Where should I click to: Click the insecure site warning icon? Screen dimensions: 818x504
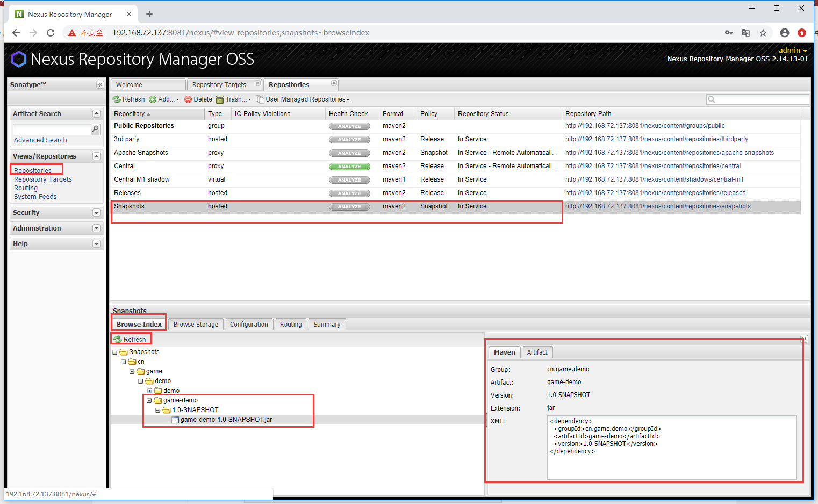pyautogui.click(x=71, y=33)
